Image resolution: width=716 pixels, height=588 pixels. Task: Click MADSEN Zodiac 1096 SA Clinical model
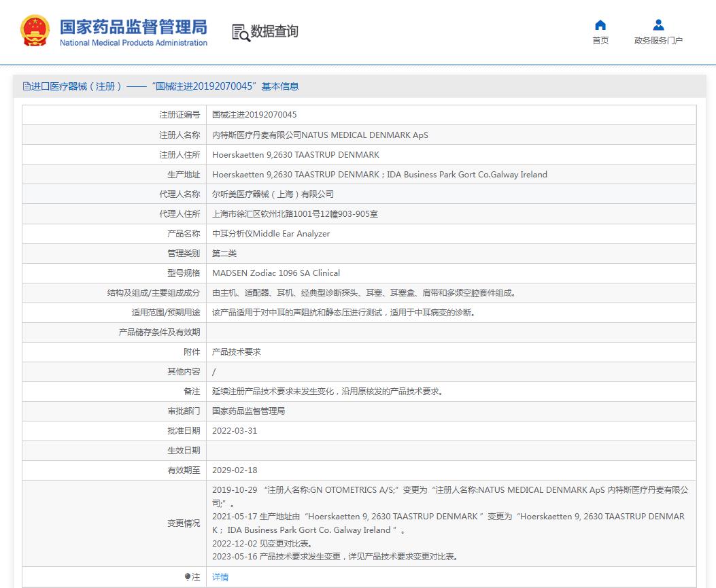(276, 273)
